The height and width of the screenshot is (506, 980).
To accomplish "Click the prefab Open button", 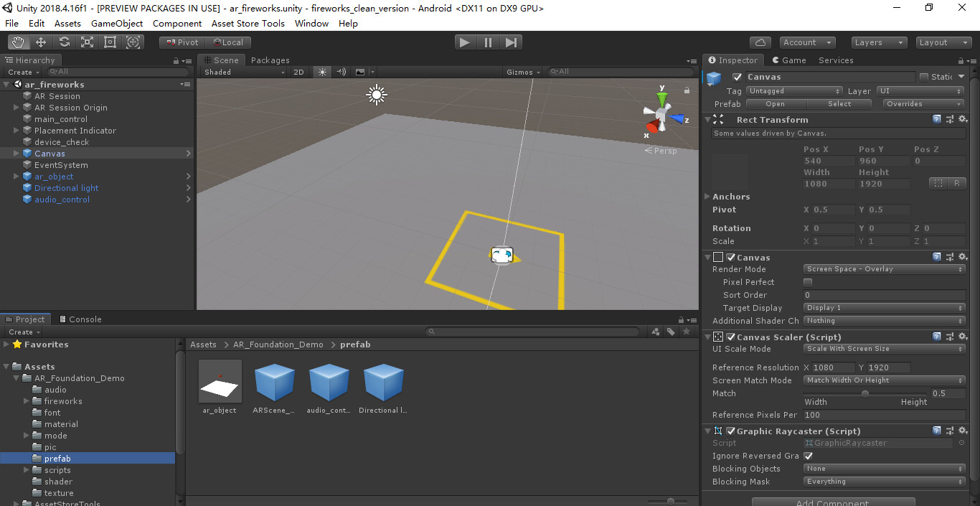I will 775,104.
